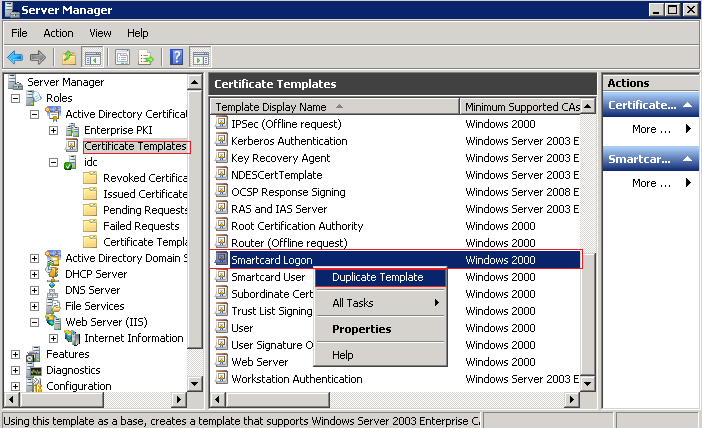Screen dimensions: 702x428
Task: Click the Failed Requests folder icon
Action: click(x=90, y=226)
